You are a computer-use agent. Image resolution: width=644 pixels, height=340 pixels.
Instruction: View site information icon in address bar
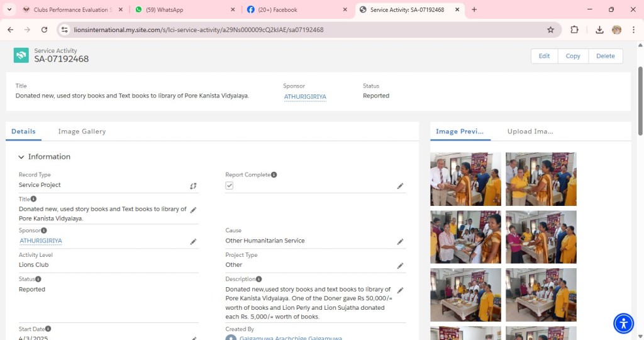(65, 30)
